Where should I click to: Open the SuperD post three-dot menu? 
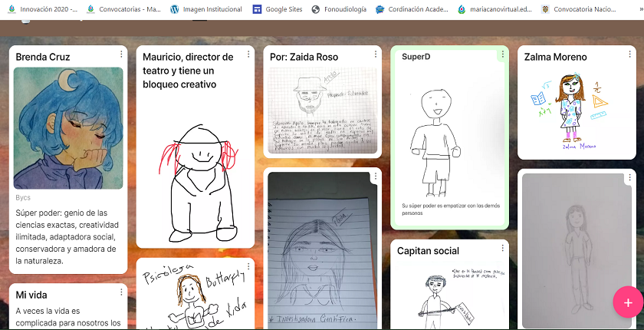coord(502,54)
